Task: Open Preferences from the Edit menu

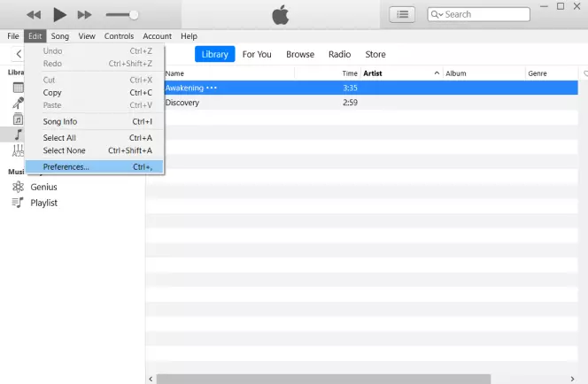Action: pyautogui.click(x=95, y=166)
